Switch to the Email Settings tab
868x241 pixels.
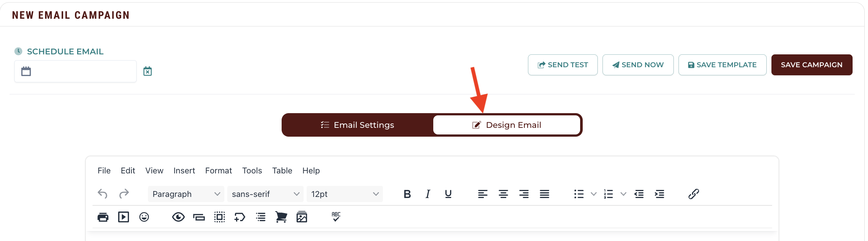point(358,125)
